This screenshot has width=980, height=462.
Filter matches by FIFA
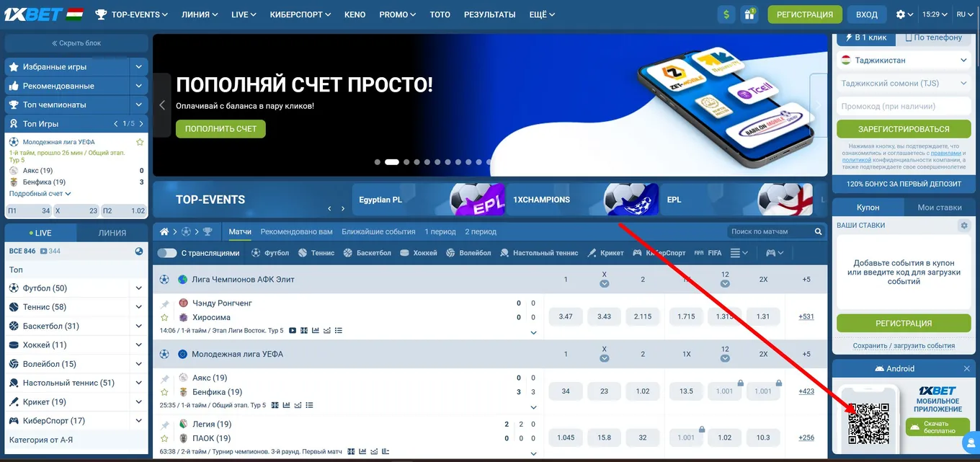coord(708,253)
